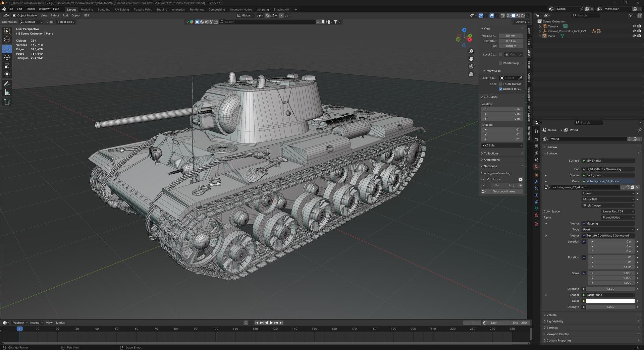
Task: Click the Focal Length 50 mm field
Action: pos(511,36)
